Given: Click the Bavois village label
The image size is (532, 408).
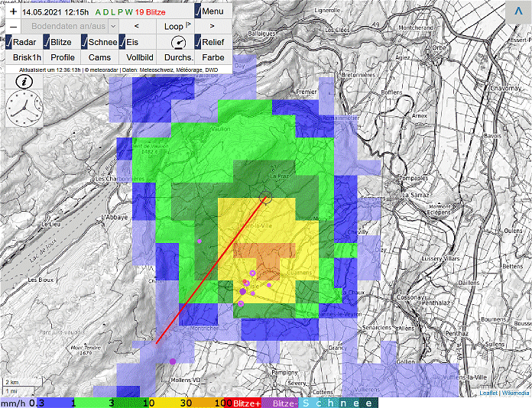Looking at the screenshot, I should (x=493, y=136).
